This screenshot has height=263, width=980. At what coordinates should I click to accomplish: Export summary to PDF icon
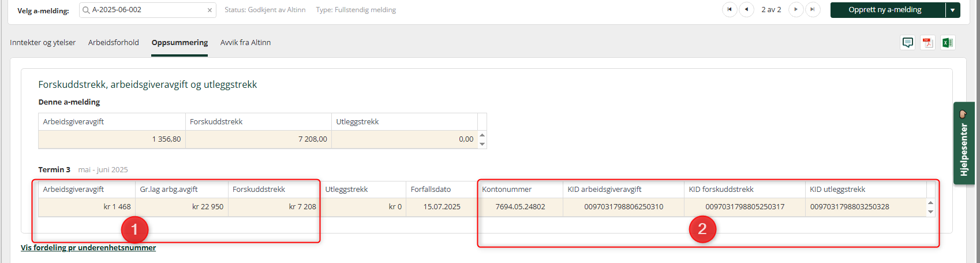point(927,43)
